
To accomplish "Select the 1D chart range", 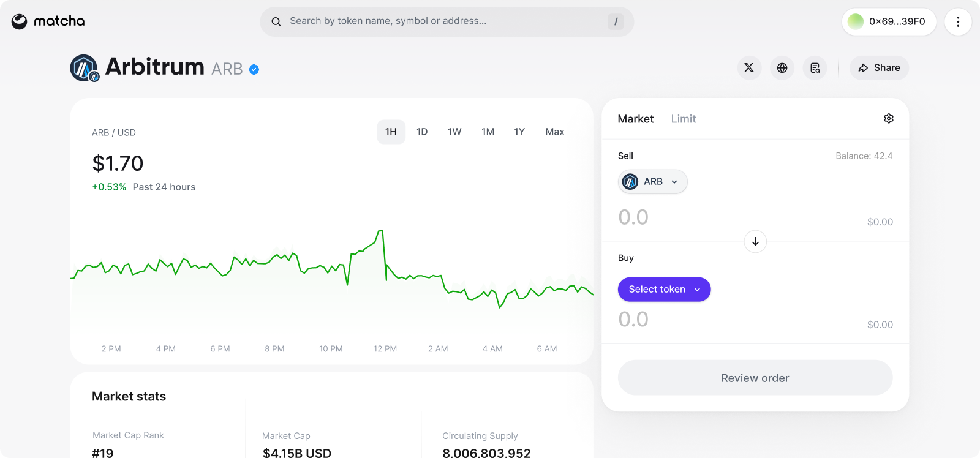I will (422, 132).
